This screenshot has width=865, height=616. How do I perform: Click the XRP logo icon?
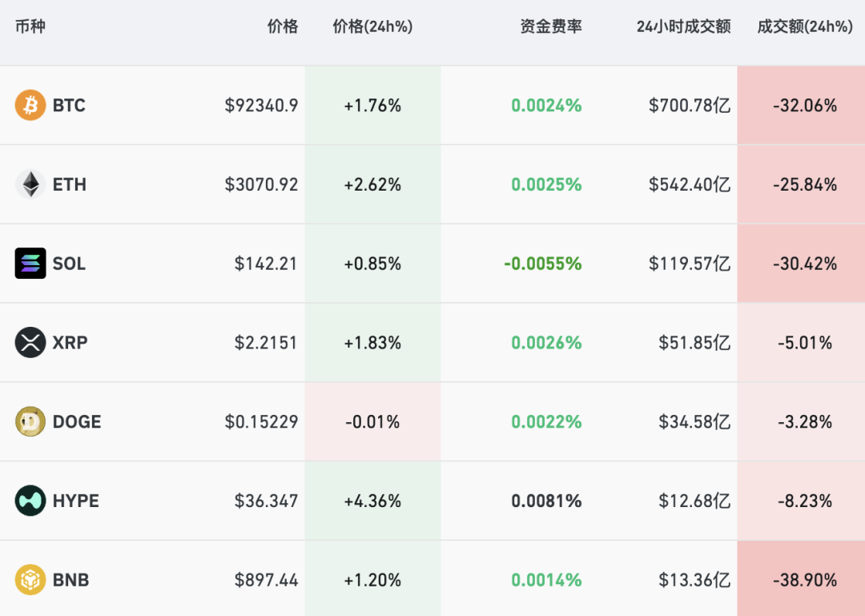click(x=30, y=343)
